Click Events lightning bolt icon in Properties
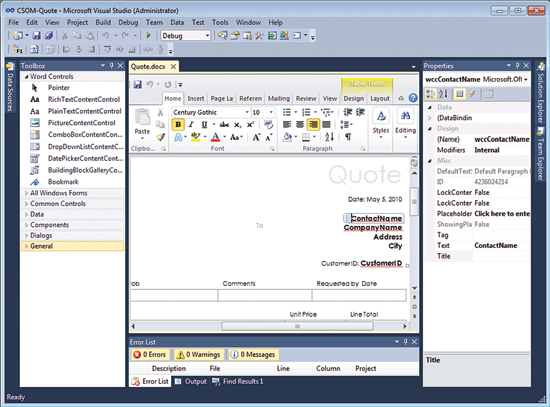Image resolution: width=550 pixels, height=407 pixels. 472,94
